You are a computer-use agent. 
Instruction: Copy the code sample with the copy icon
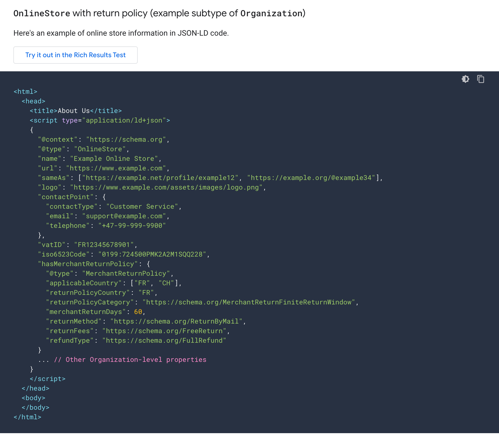point(481,79)
